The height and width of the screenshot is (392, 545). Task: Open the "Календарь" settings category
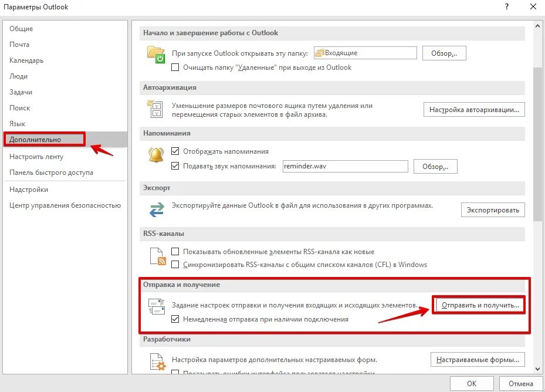[x=65, y=60]
